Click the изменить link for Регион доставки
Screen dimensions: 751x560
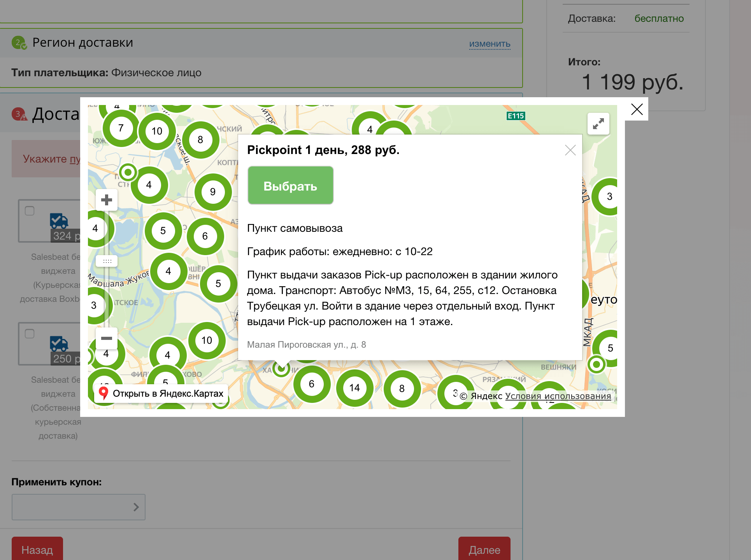[490, 44]
